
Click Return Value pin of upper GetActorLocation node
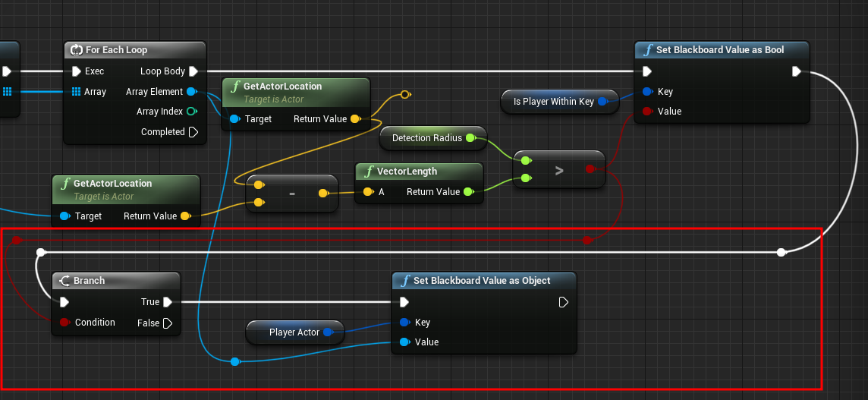coord(355,119)
